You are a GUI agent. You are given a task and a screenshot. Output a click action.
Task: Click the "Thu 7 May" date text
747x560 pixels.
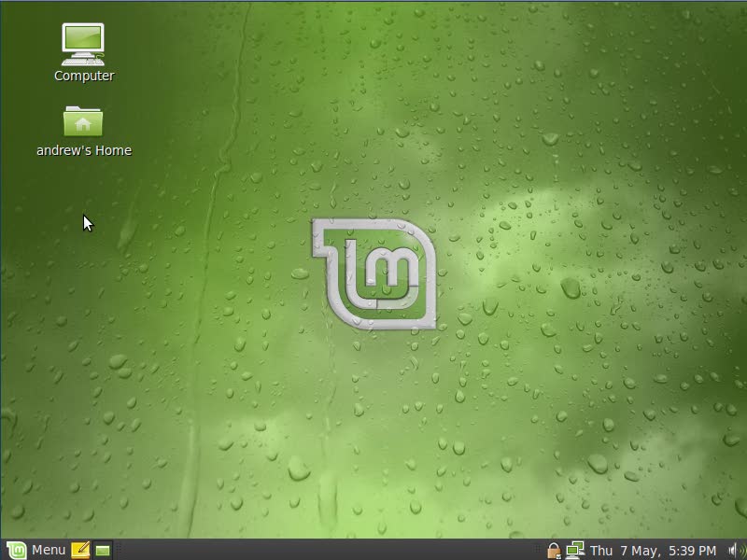(624, 550)
